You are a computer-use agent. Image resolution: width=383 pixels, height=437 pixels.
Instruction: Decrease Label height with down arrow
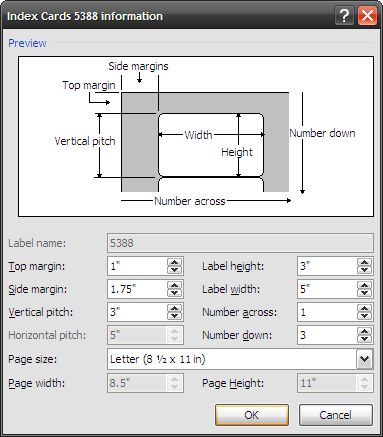tap(365, 270)
